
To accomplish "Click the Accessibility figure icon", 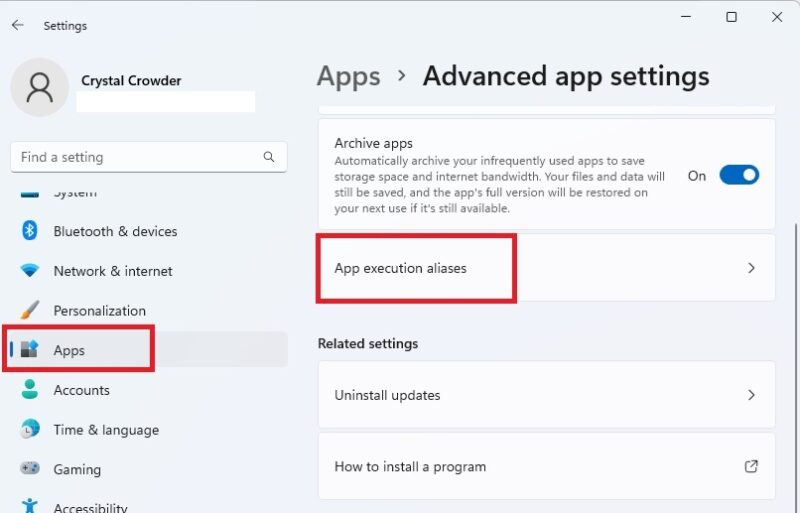I will [29, 507].
